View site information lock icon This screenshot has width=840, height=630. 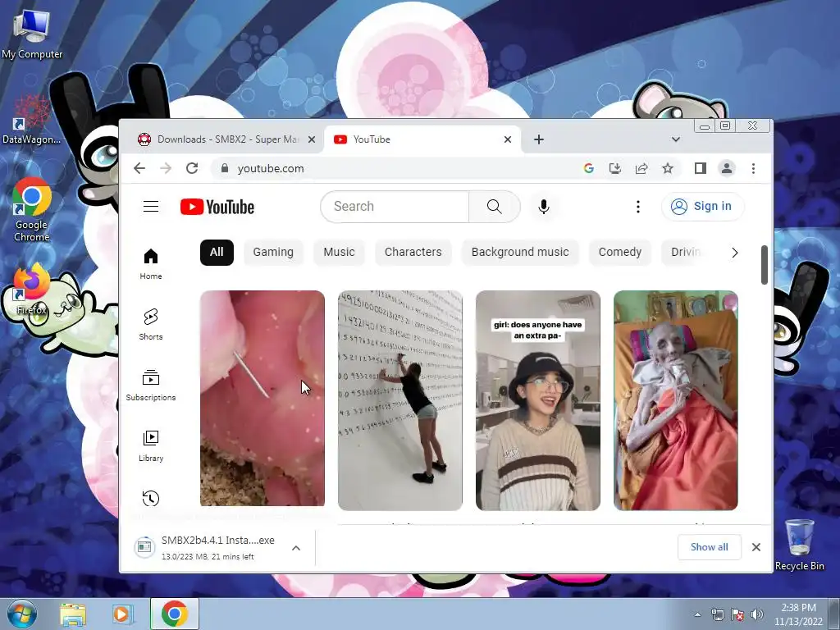tap(225, 168)
